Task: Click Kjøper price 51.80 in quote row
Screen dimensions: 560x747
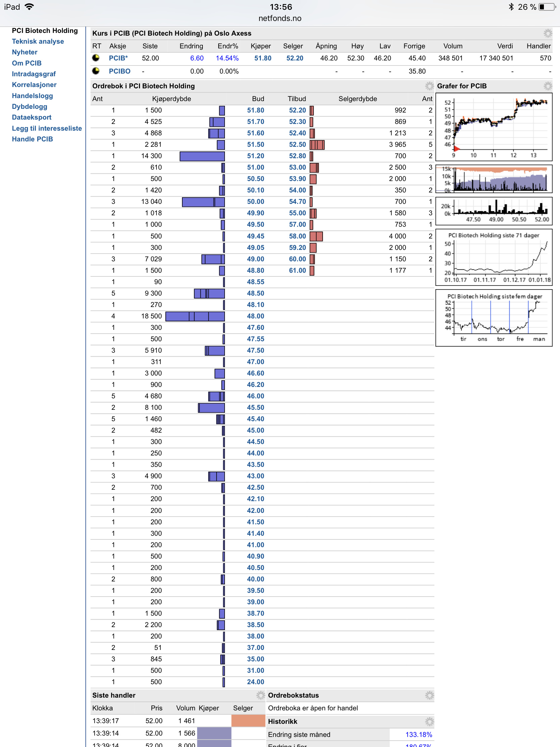Action: coord(263,58)
